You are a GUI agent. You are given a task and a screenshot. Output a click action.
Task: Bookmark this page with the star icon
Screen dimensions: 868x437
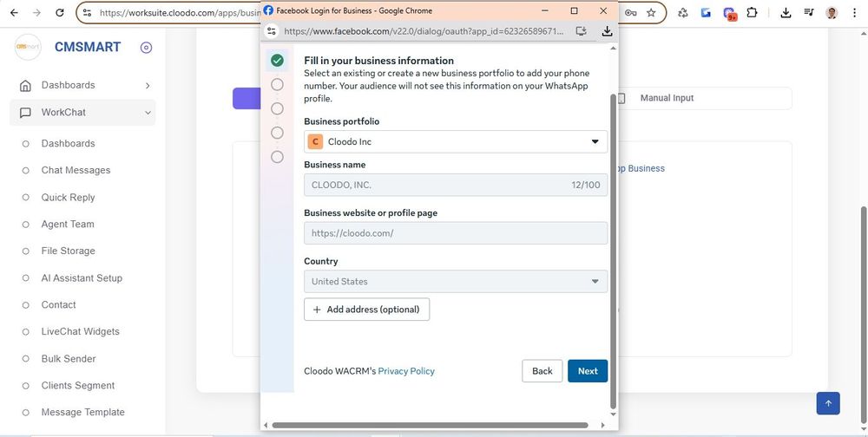click(x=651, y=13)
